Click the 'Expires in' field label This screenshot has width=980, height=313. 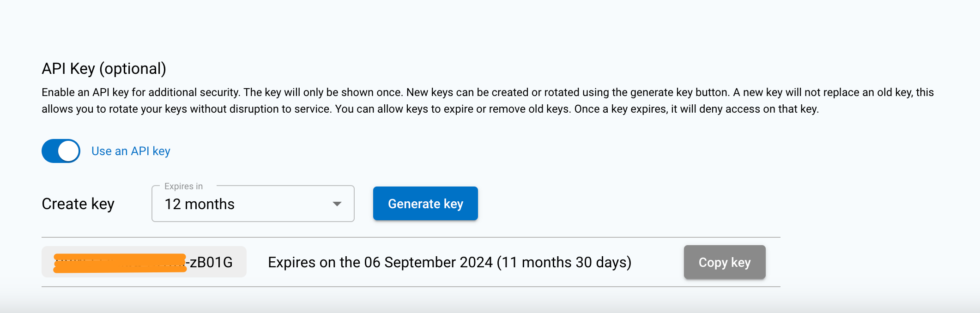click(x=183, y=186)
